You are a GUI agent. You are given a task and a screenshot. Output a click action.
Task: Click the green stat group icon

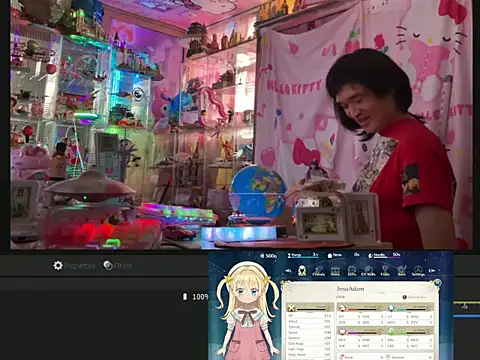tap(391, 331)
